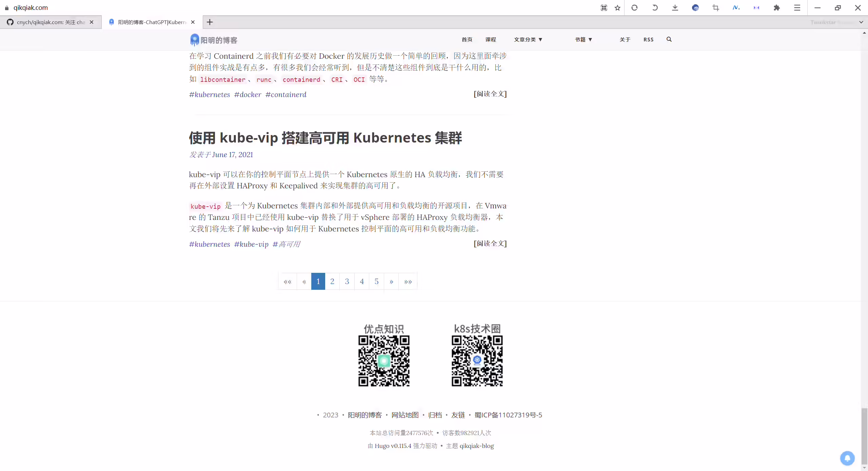Click the #containerd tag

(286, 95)
